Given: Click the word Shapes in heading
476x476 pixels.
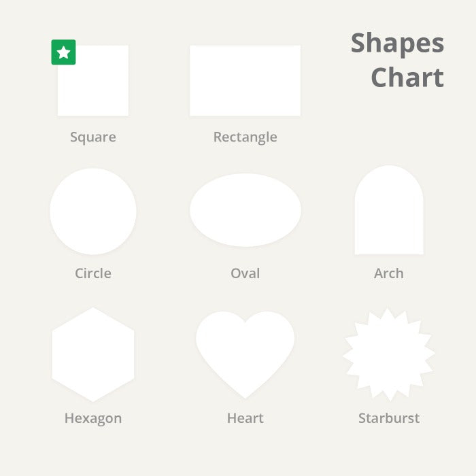Looking at the screenshot, I should tap(398, 44).
